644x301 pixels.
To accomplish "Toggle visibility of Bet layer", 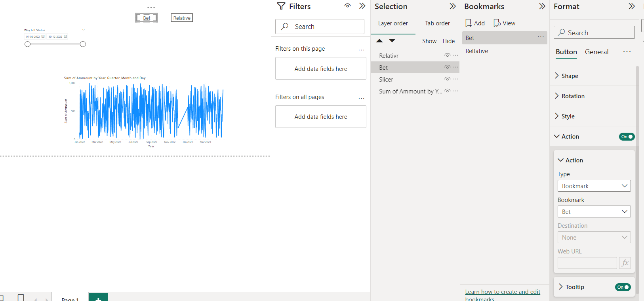I will (447, 67).
